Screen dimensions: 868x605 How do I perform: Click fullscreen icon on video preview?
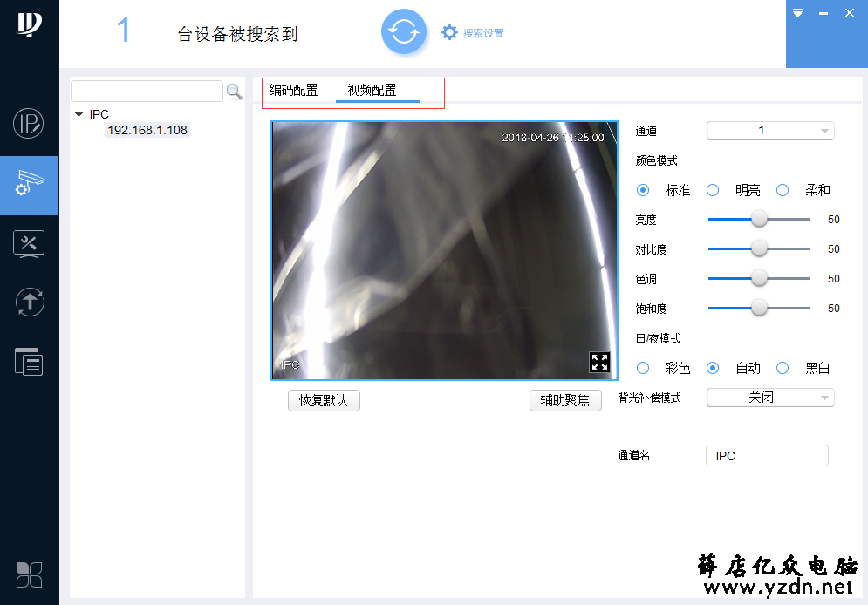point(599,363)
